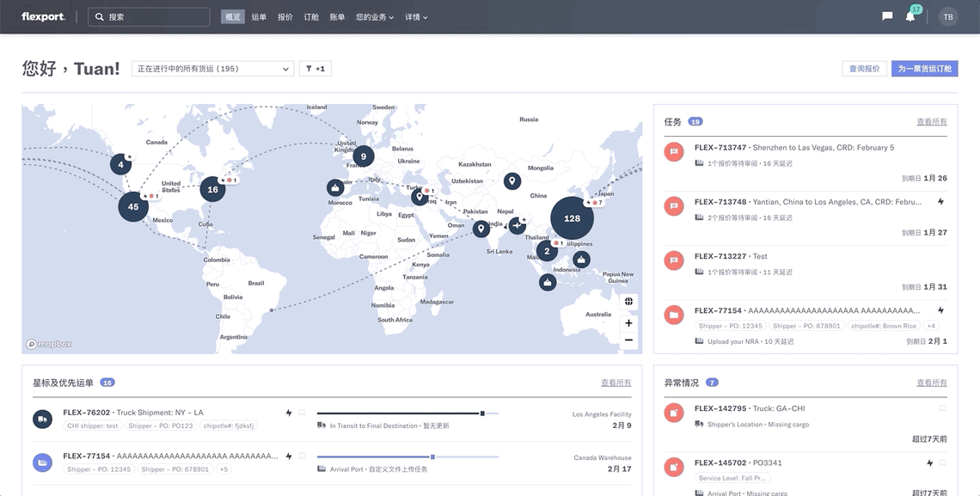Expand the 您的业务 menu
980x496 pixels.
[x=375, y=17]
